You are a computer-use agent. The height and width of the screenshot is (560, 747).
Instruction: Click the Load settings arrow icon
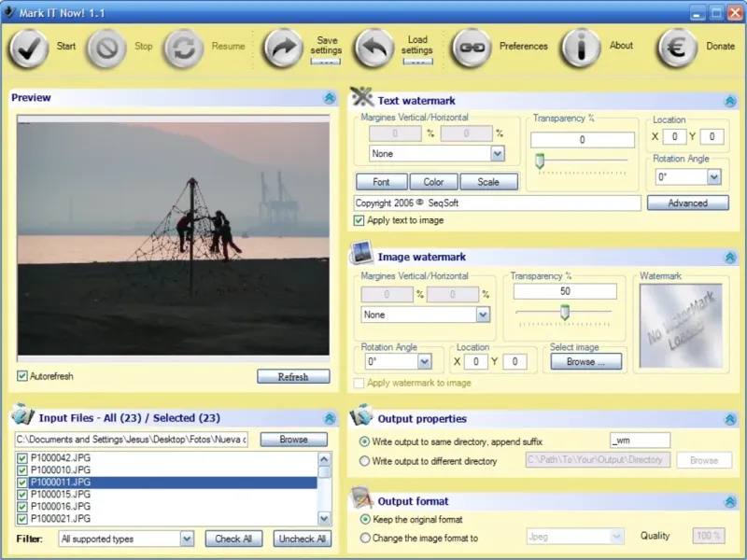[374, 49]
